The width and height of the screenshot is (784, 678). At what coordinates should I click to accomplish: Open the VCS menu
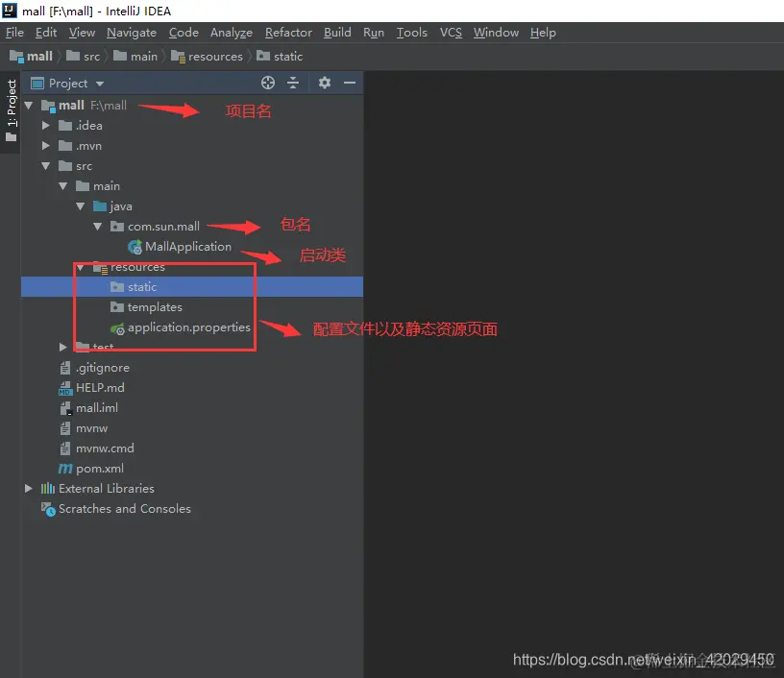(451, 33)
